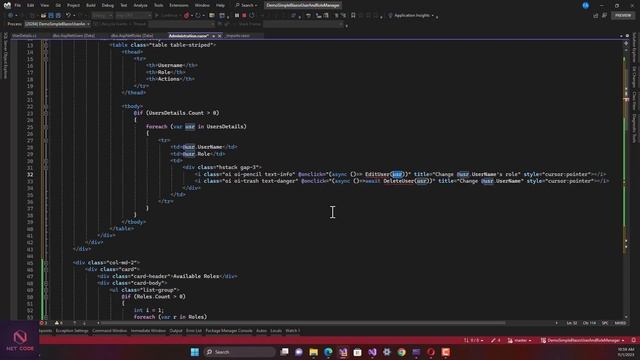
Task: Open the Tools menu
Action: 158,5
